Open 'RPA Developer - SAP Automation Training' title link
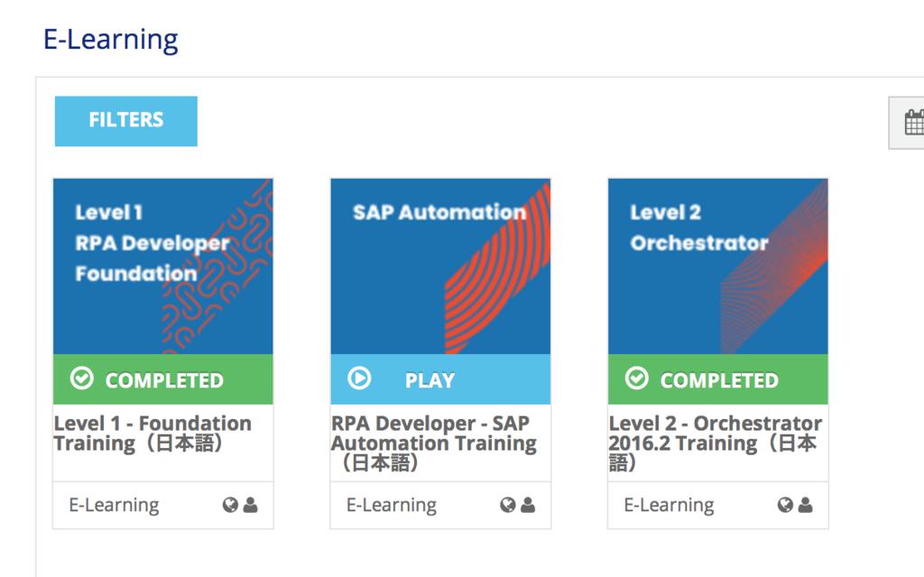 (434, 443)
